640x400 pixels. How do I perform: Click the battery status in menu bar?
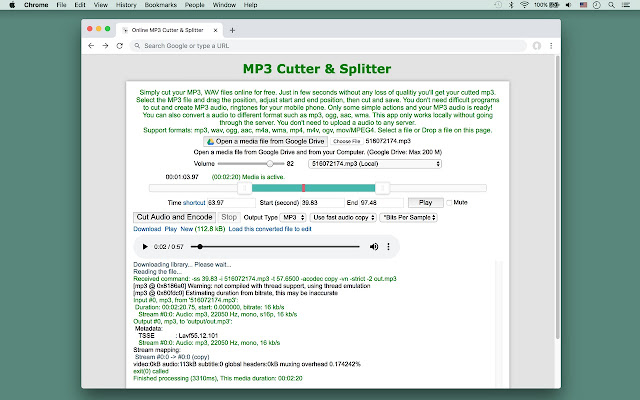(x=547, y=5)
